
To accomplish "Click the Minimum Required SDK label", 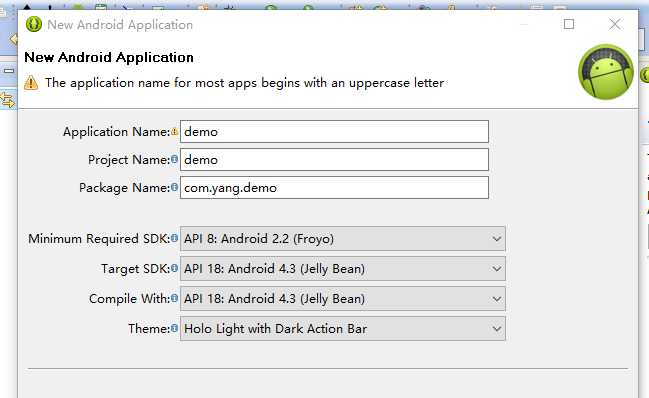I will coord(99,239).
